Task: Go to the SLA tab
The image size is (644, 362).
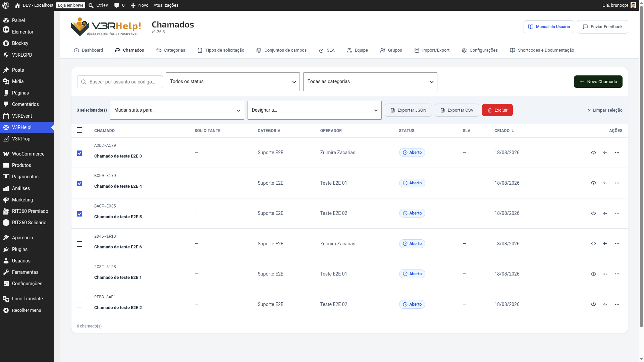Action: coord(327,50)
